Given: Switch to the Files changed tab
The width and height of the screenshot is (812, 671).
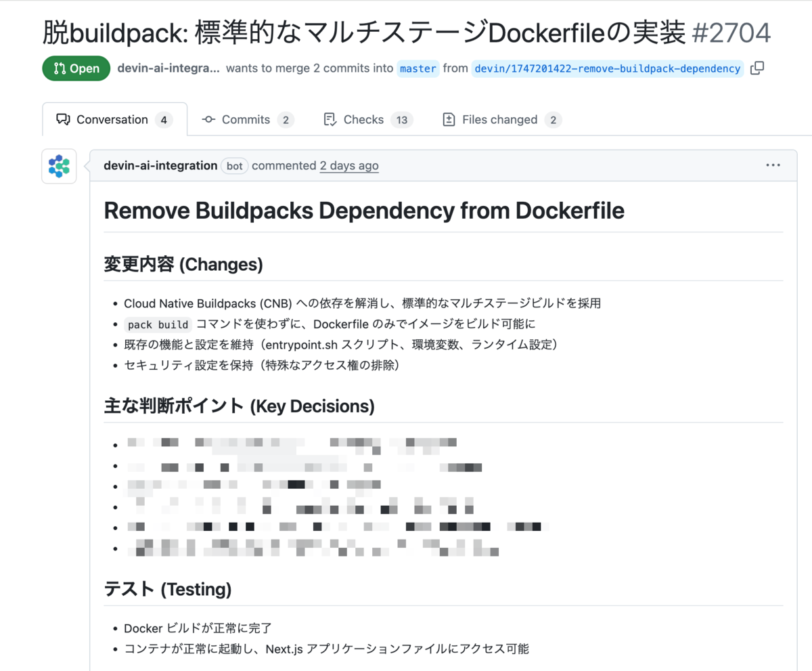Looking at the screenshot, I should coord(501,120).
